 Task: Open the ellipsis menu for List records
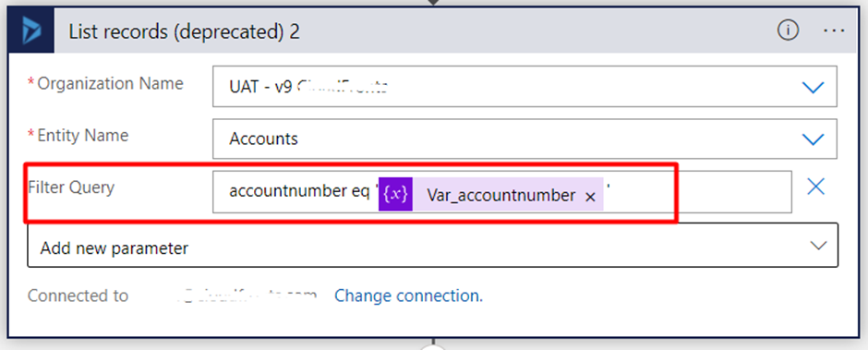coord(834,31)
